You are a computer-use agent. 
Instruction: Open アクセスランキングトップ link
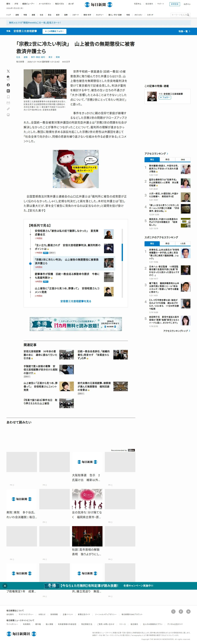click(x=177, y=331)
